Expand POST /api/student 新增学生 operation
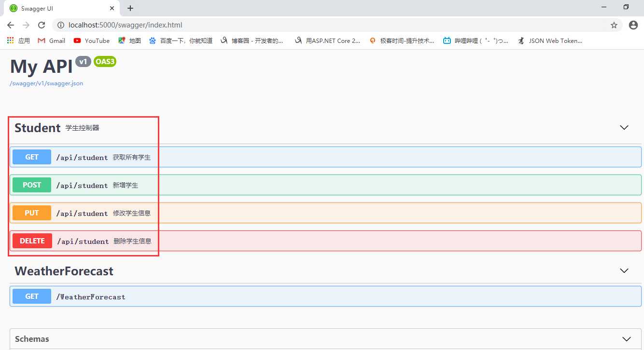This screenshot has height=350, width=644. click(325, 185)
